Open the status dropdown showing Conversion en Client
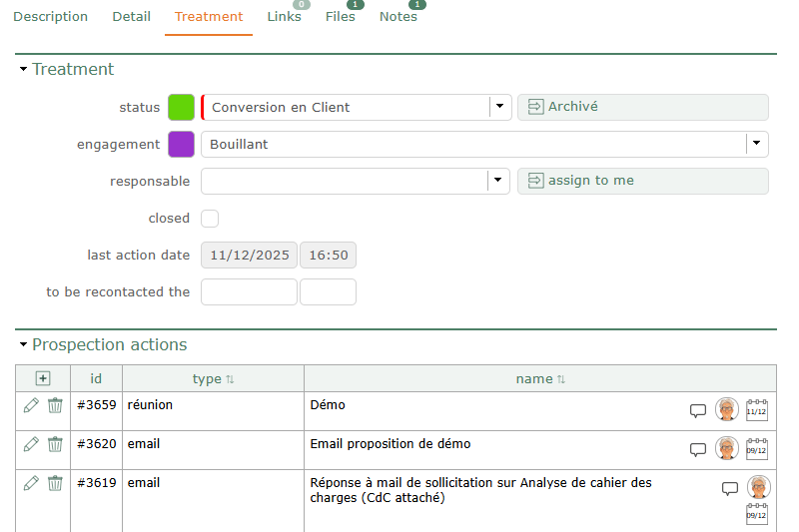The image size is (799, 532). coord(499,107)
